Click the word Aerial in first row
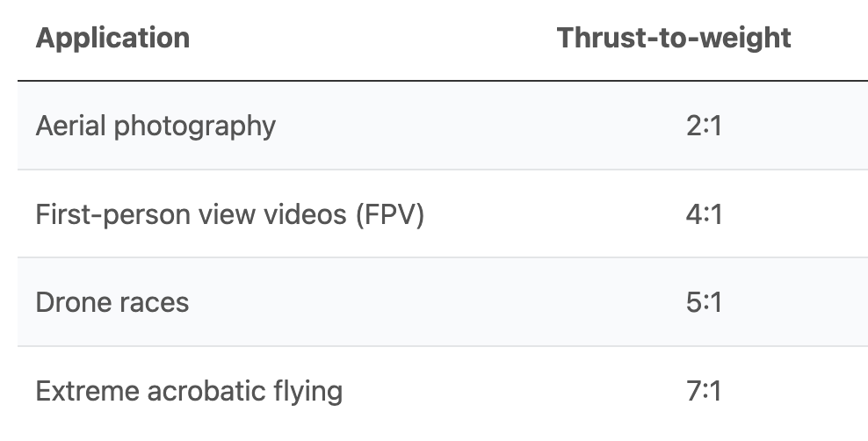 click(70, 127)
